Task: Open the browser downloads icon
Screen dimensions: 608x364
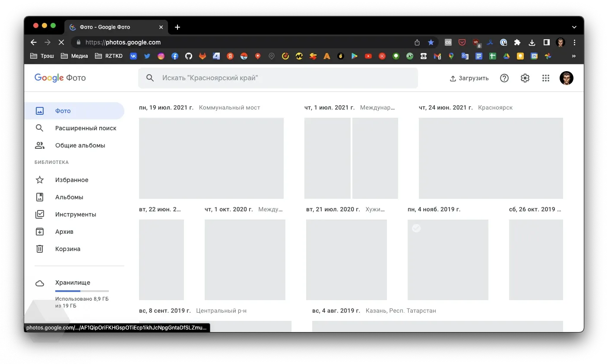Action: click(x=532, y=42)
